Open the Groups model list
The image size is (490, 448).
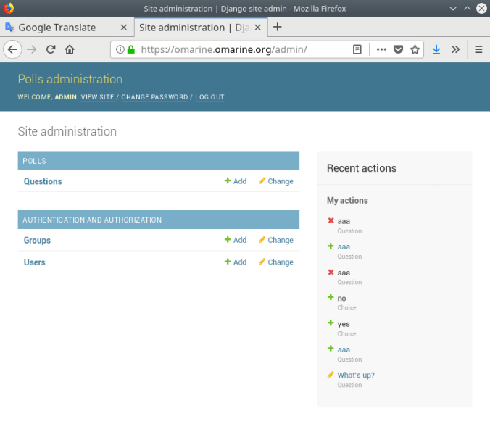click(x=37, y=240)
